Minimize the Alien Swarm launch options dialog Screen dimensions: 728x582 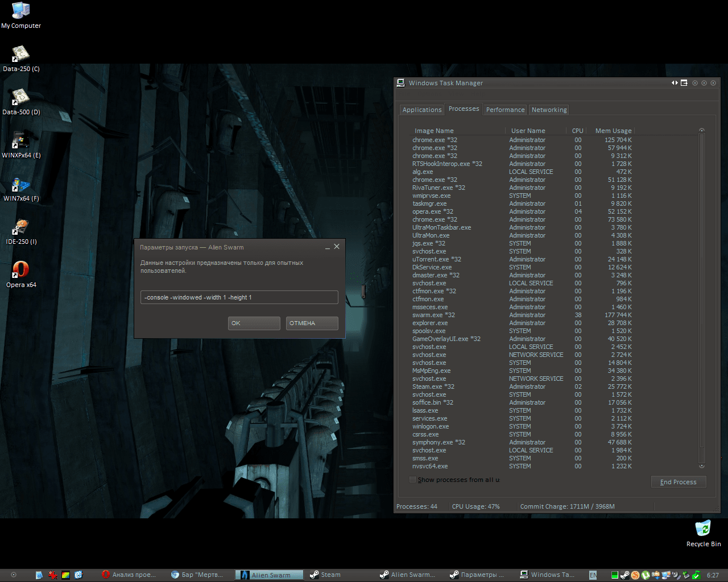tap(328, 247)
